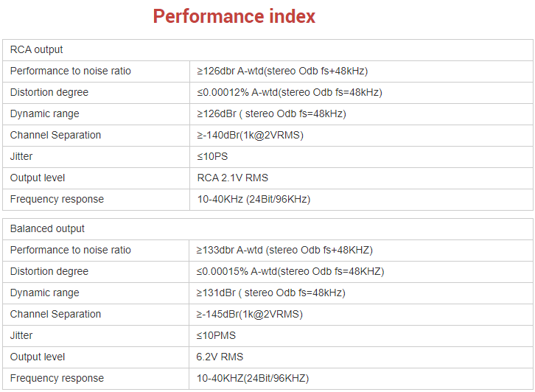Select the RCA 2.1V RMS cell

(x=232, y=178)
